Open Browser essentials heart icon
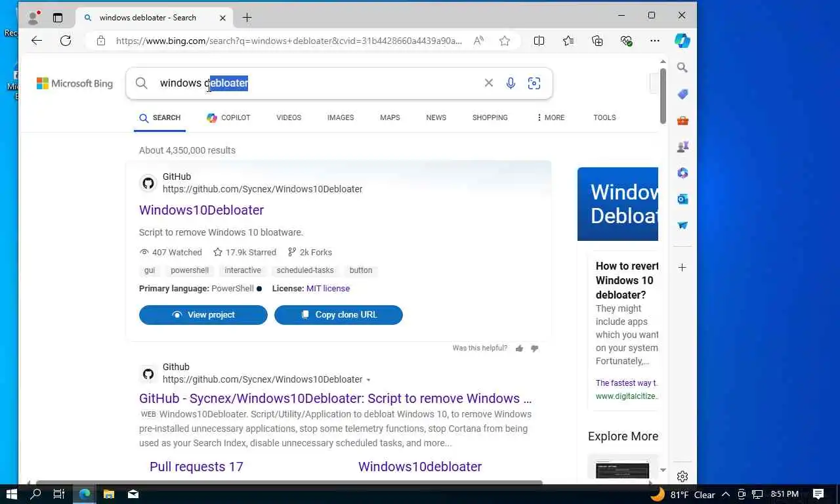This screenshot has height=504, width=840. tap(626, 41)
